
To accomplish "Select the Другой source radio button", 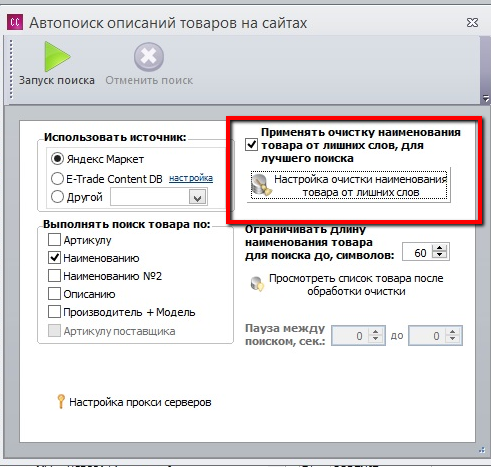I will coord(57,197).
